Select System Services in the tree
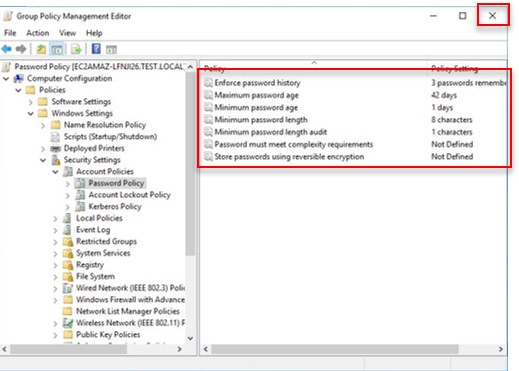This screenshot has height=371, width=519. [x=103, y=253]
